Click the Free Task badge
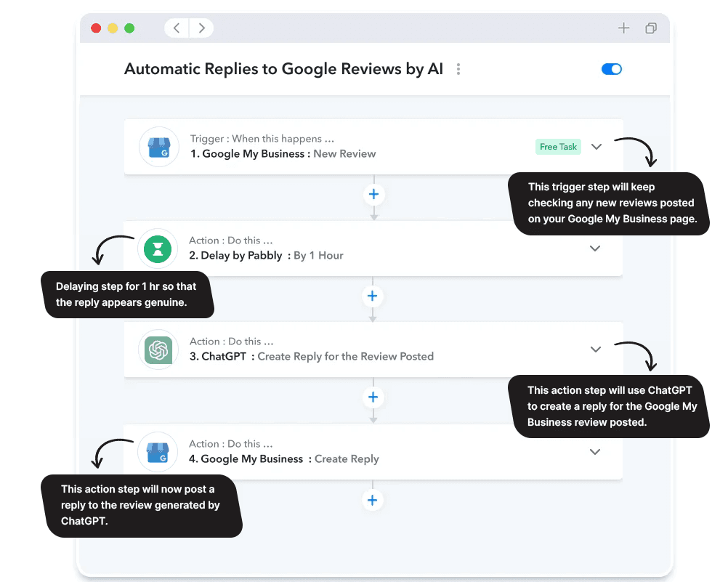The height and width of the screenshot is (582, 728). pyautogui.click(x=558, y=147)
